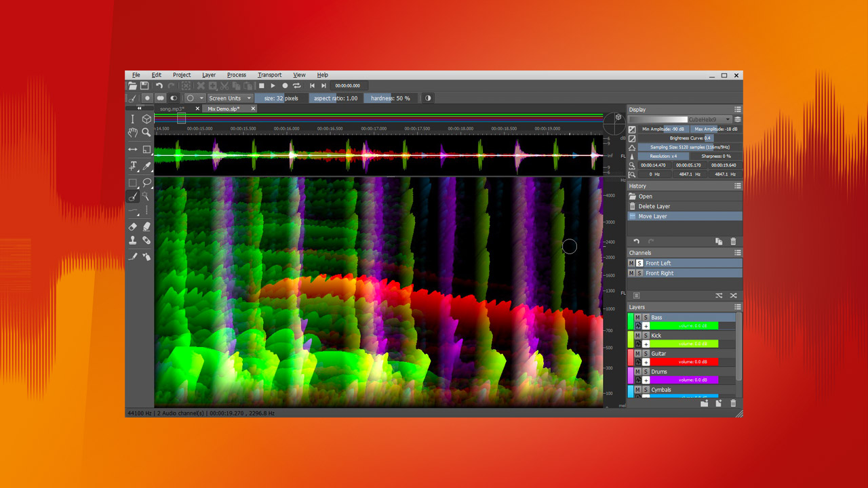Select the Zoom tool

click(x=146, y=133)
